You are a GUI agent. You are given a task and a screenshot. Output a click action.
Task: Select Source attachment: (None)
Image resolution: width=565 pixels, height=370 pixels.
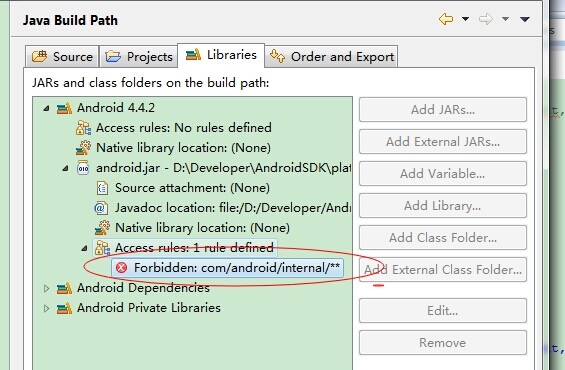coord(192,188)
